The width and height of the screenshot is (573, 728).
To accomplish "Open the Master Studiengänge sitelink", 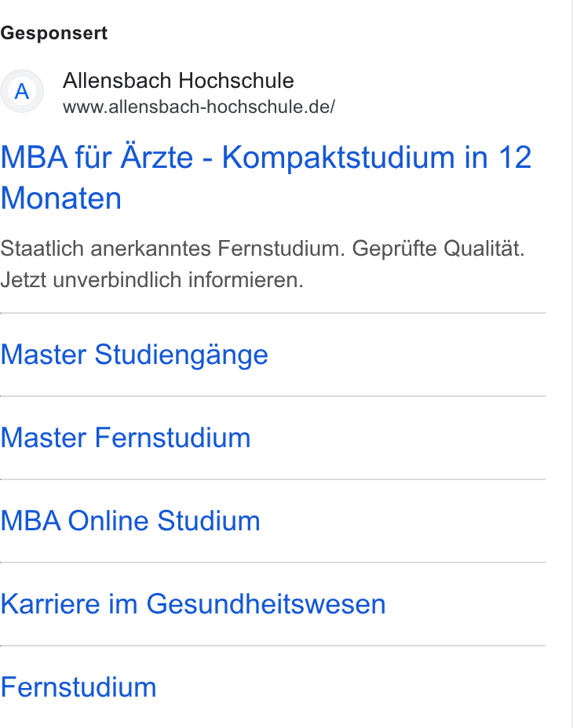I will (134, 355).
